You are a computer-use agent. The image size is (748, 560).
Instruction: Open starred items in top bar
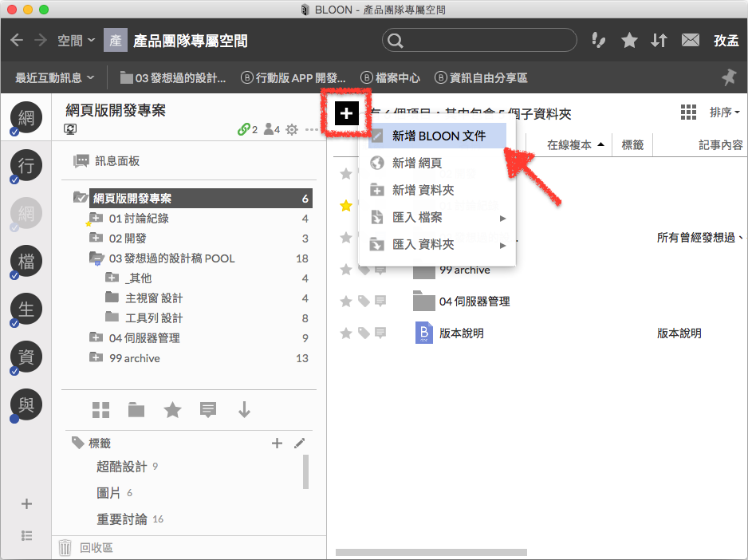[x=629, y=40]
